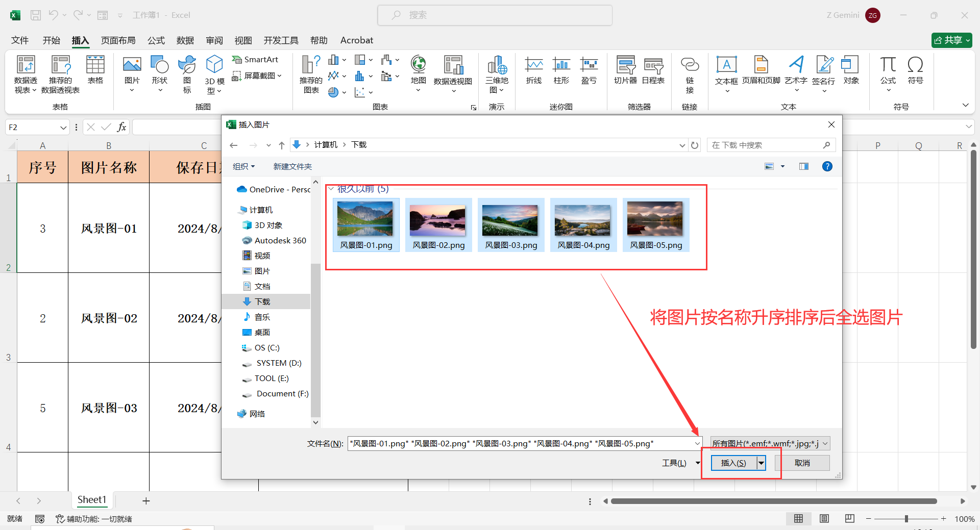This screenshot has width=980, height=530.
Task: Insert a 文本框 text box
Action: coord(727,71)
